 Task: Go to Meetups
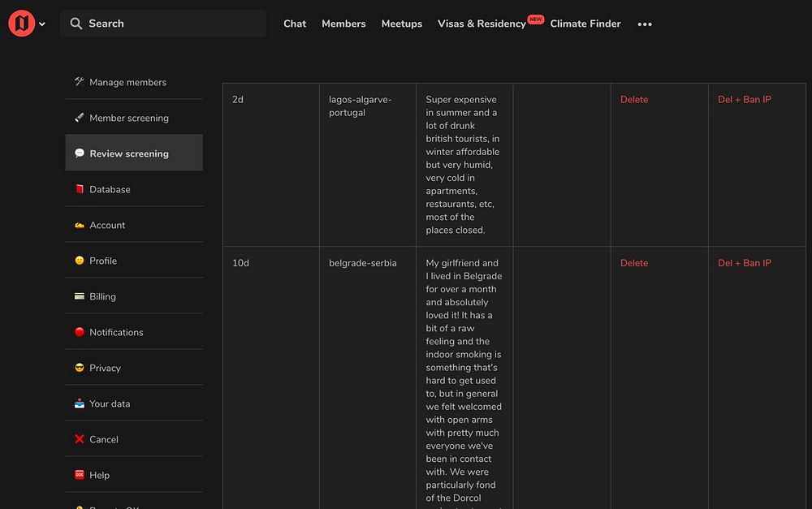[x=402, y=24]
